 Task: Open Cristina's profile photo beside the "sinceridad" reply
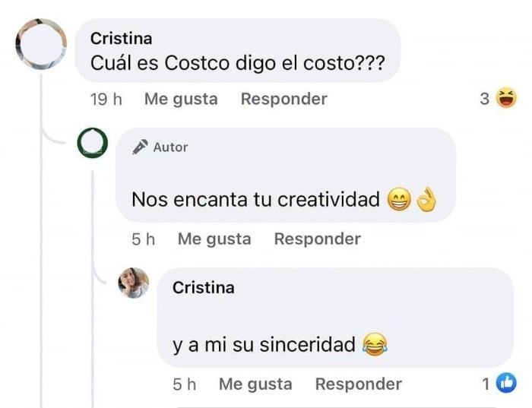(133, 283)
